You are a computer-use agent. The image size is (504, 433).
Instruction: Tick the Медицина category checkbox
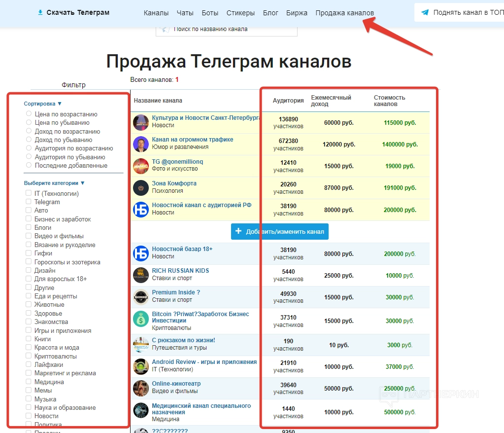point(28,381)
